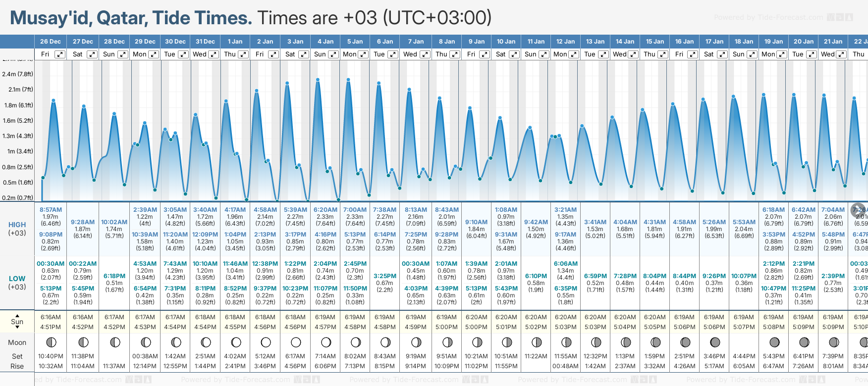This screenshot has height=386, width=868.
Task: Click the moon phase icon for 17 Jan
Action: pyautogui.click(x=715, y=342)
